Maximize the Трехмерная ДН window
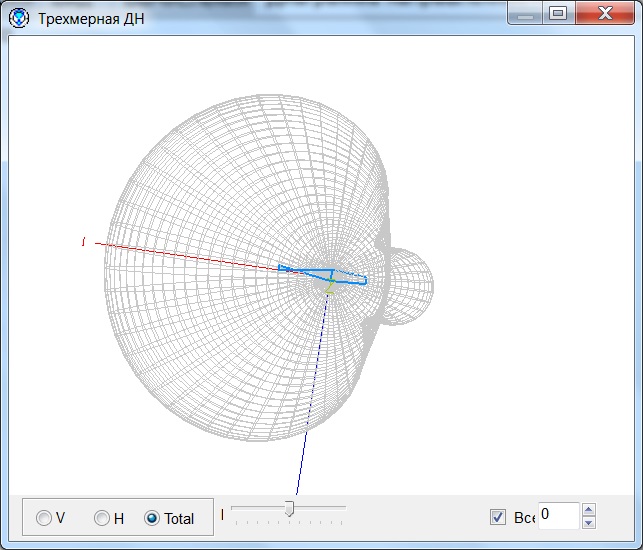This screenshot has width=643, height=550. [x=558, y=14]
